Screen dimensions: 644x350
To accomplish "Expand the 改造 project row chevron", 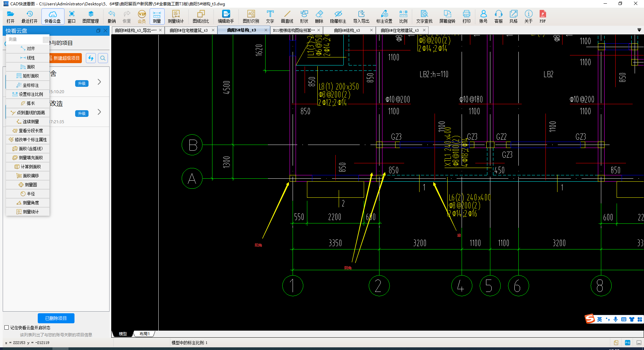I will tap(99, 112).
